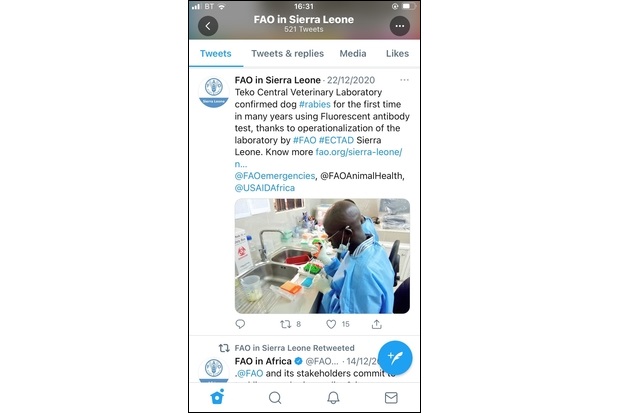Open the @USAIDAfrica mention

[x=265, y=188]
